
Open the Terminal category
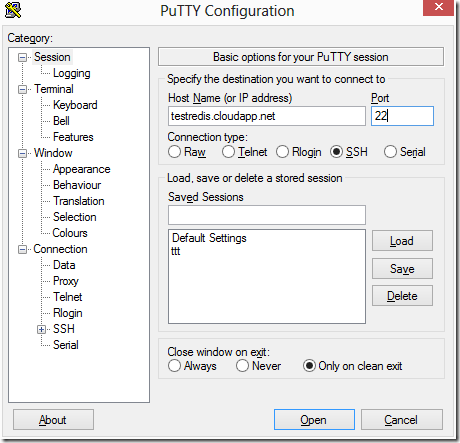click(x=54, y=89)
